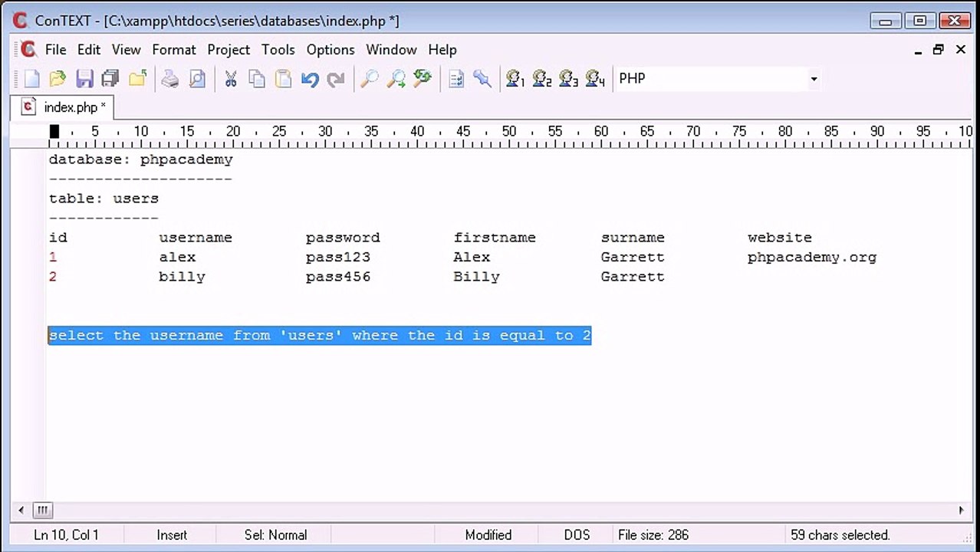
Task: Close the index.php document window
Action: click(960, 50)
